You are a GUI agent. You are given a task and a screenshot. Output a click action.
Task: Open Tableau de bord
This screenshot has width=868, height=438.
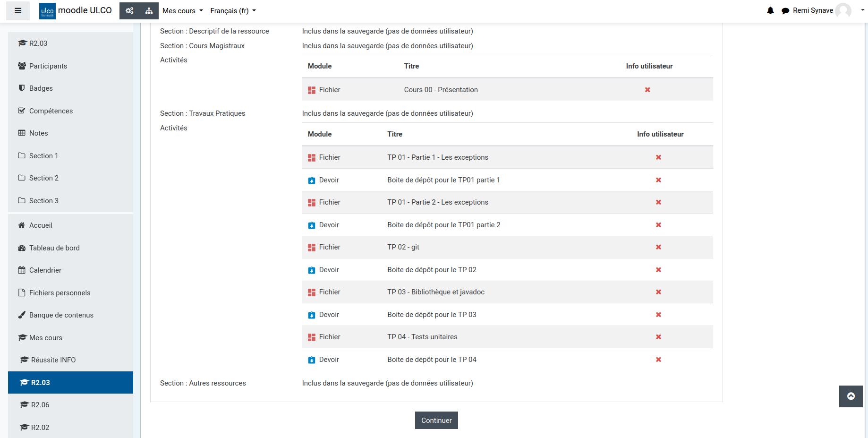tap(54, 248)
